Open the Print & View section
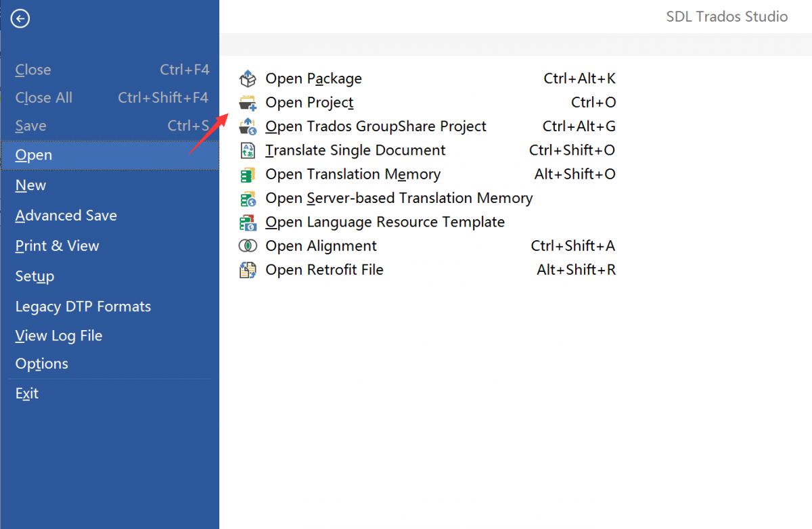The image size is (812, 529). [x=58, y=246]
